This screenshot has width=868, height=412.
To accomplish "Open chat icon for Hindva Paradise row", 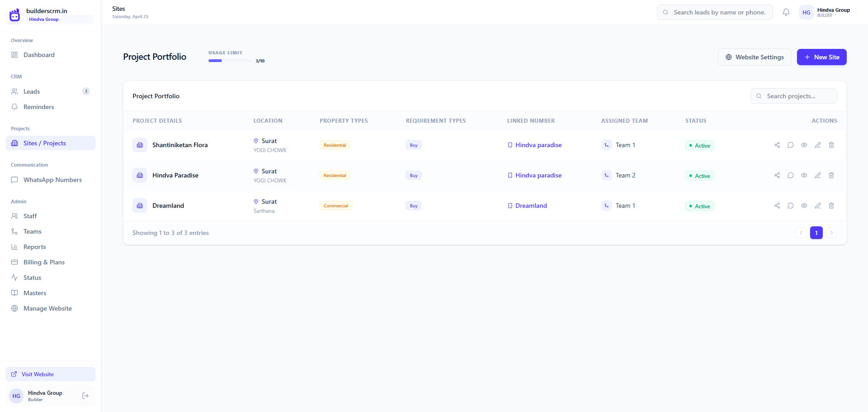I will tap(791, 175).
